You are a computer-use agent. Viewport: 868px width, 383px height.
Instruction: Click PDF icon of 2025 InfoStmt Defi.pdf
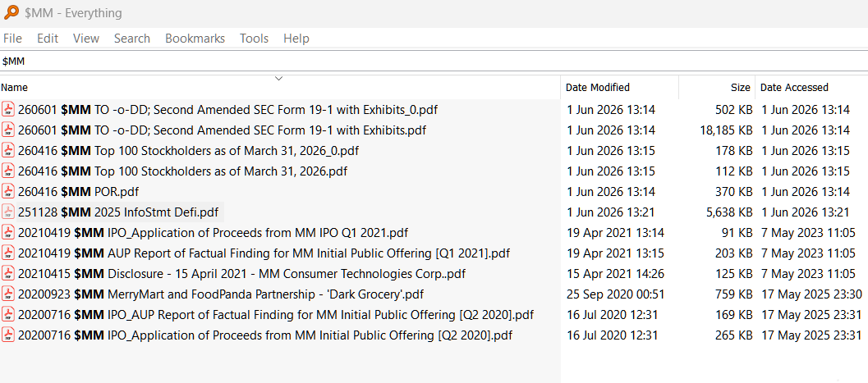(x=8, y=212)
